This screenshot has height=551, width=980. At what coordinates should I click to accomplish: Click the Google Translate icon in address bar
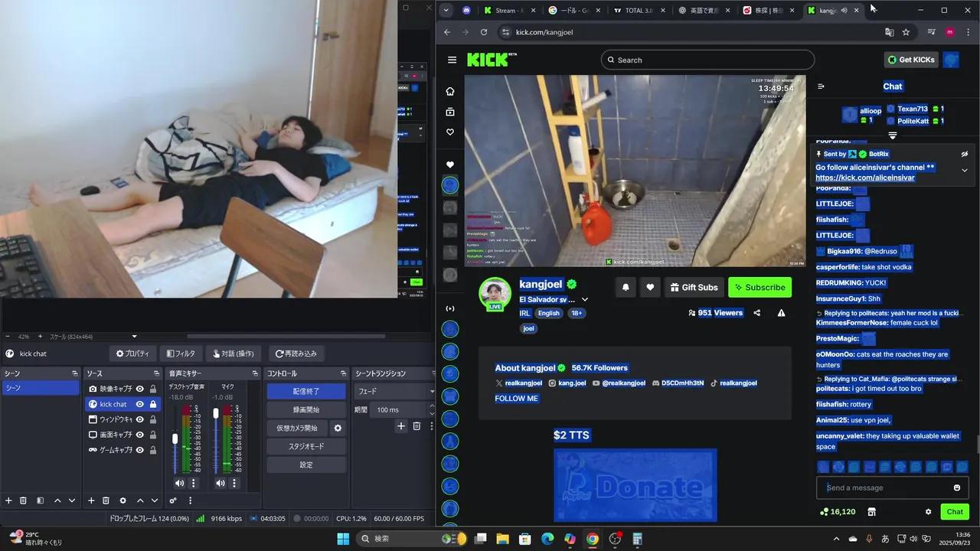pyautogui.click(x=889, y=32)
